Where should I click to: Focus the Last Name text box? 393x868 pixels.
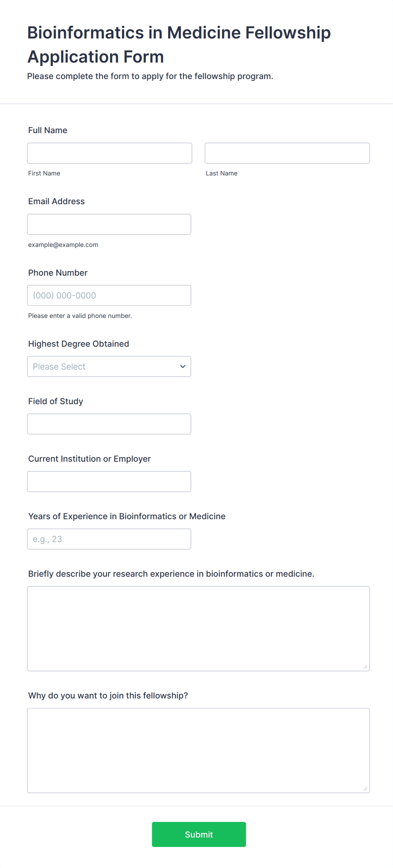[287, 153]
